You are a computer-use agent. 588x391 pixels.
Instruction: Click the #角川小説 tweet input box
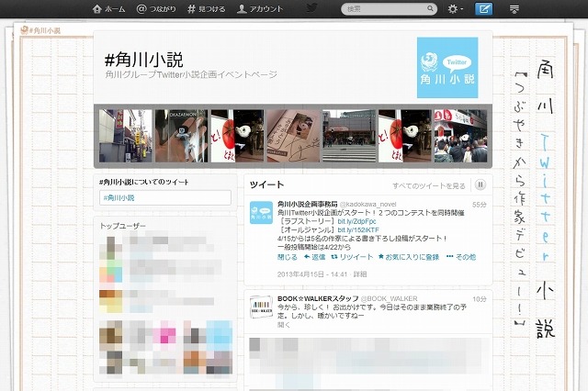click(x=165, y=197)
